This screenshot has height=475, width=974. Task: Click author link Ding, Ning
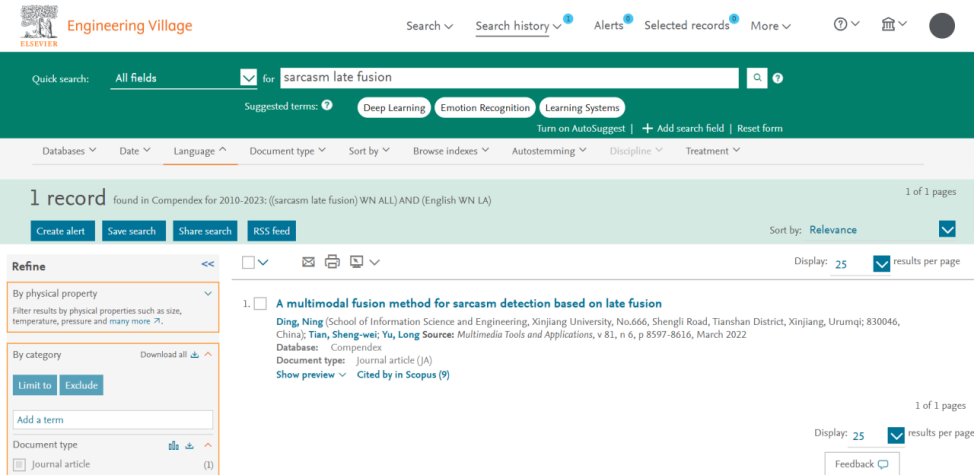(299, 322)
